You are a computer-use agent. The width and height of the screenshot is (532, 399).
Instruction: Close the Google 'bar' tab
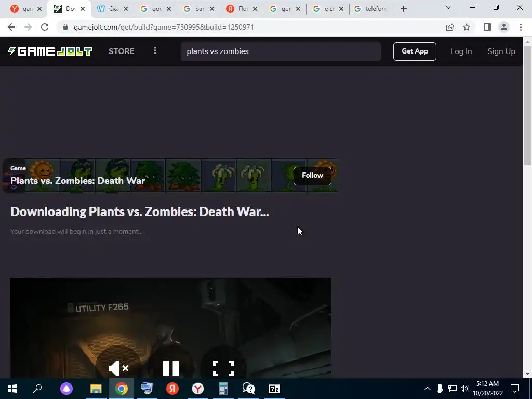point(212,9)
